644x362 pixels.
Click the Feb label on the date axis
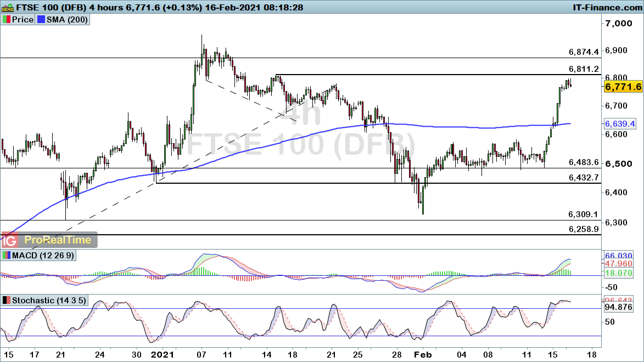tap(420, 354)
